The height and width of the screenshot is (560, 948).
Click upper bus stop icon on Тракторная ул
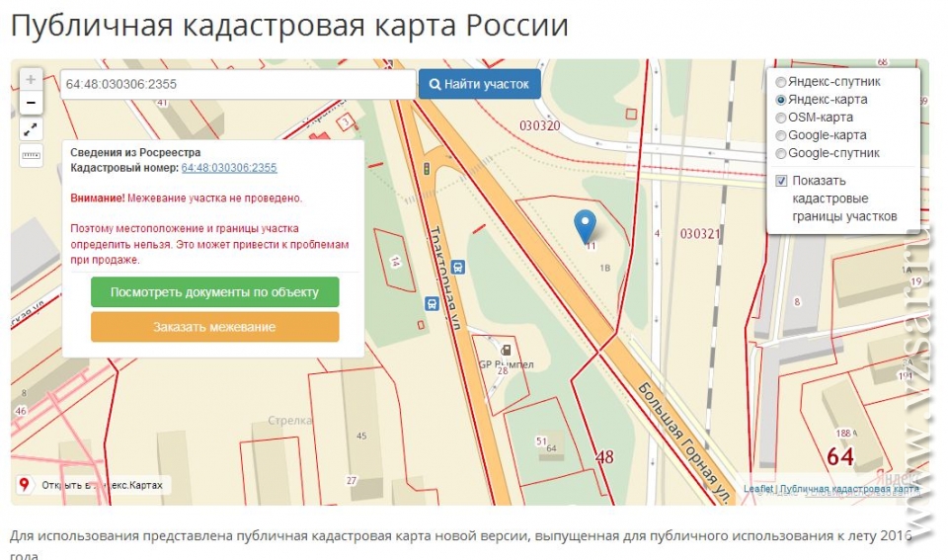[x=458, y=267]
